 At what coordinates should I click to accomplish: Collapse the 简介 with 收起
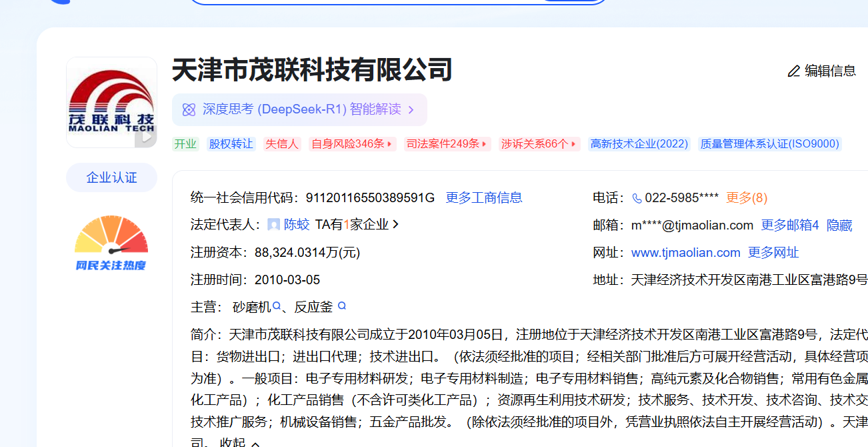point(239,442)
